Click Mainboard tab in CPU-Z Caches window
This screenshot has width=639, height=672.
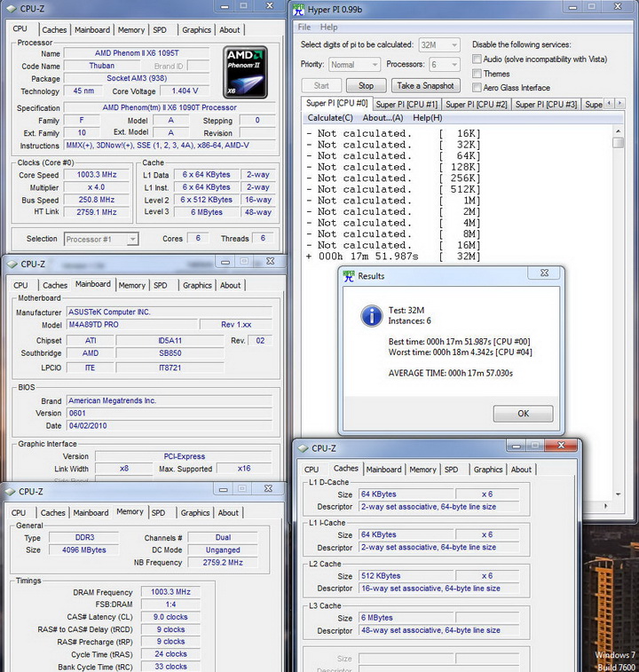coord(383,470)
